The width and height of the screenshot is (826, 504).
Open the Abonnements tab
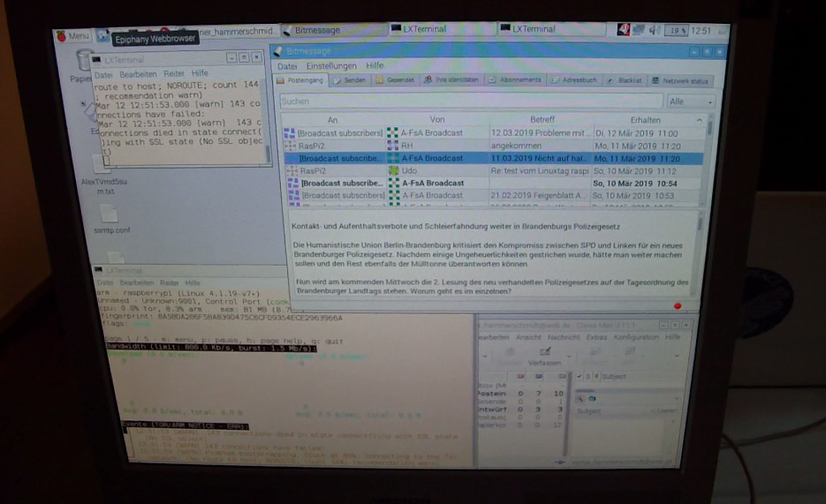pyautogui.click(x=515, y=80)
